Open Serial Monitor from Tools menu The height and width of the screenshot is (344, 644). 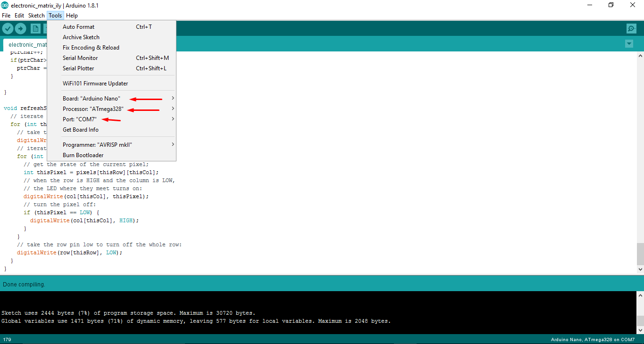tap(111, 58)
